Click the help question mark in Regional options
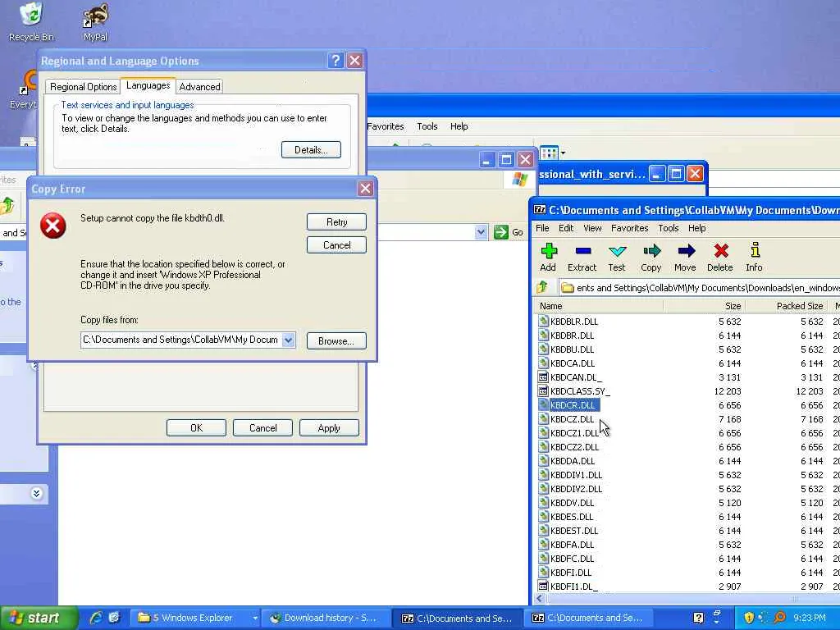 pyautogui.click(x=336, y=61)
